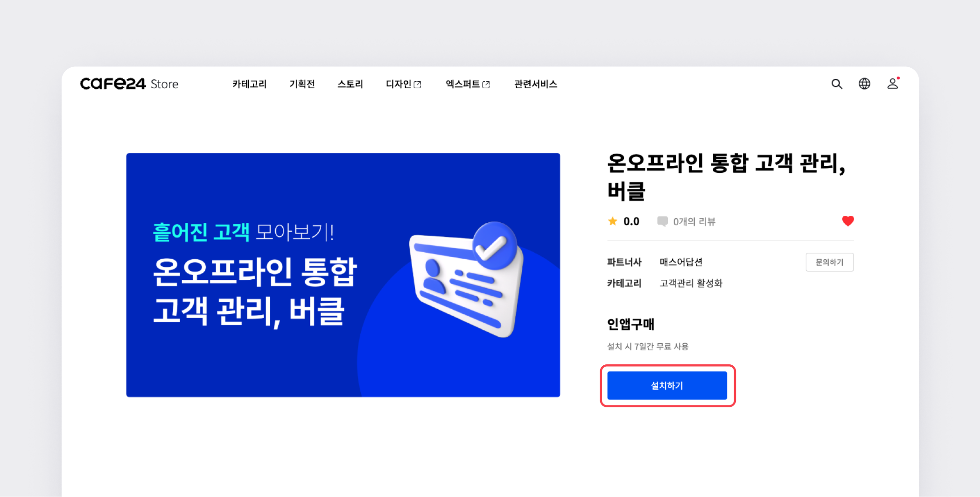Click the ID card illustration in banner
This screenshot has height=497, width=980.
466,279
